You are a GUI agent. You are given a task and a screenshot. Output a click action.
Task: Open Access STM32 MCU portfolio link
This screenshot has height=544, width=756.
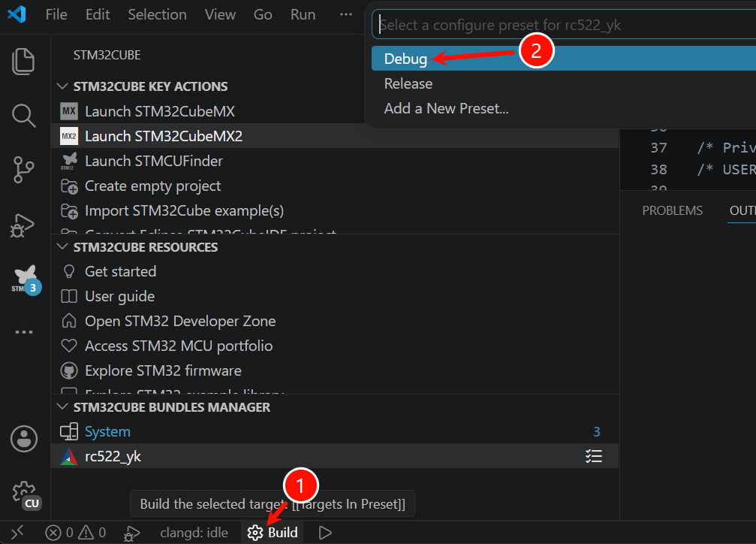(x=179, y=346)
